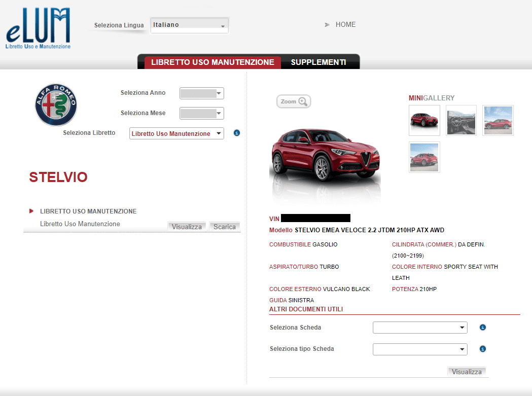This screenshot has width=532, height=396.
Task: Click the MINIGALLERY heading
Action: (x=432, y=98)
